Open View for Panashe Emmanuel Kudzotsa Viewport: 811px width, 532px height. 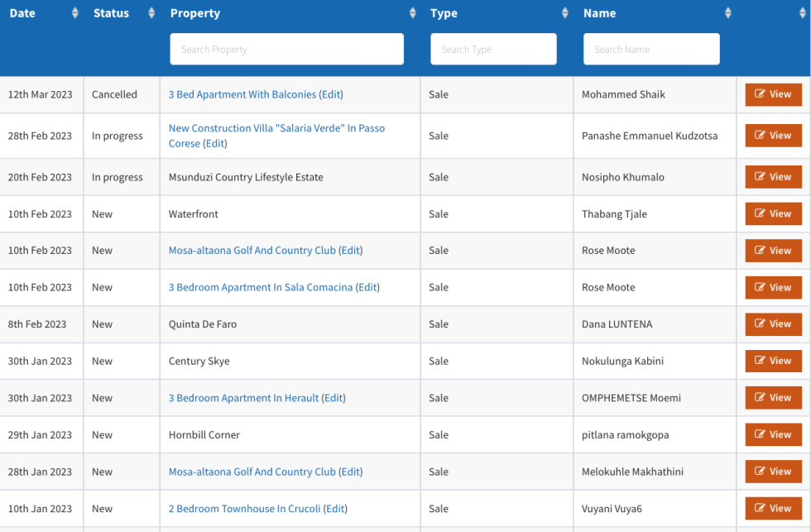773,136
